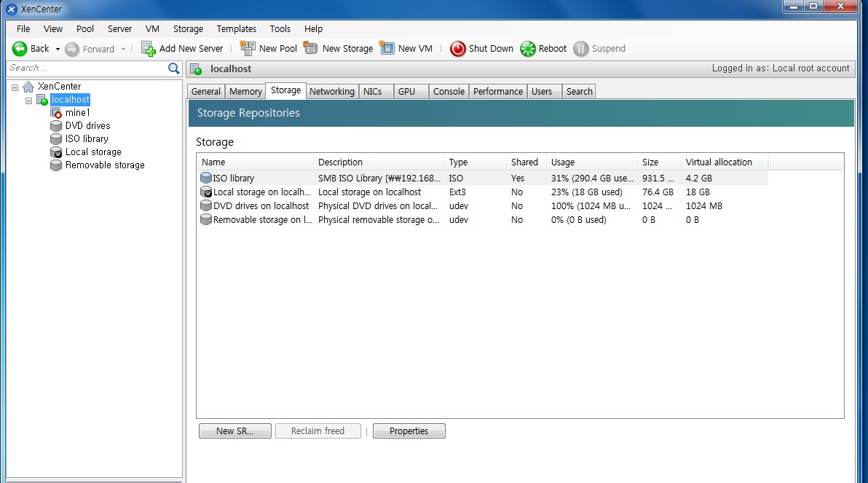Open the Back history dropdown arrow

58,50
